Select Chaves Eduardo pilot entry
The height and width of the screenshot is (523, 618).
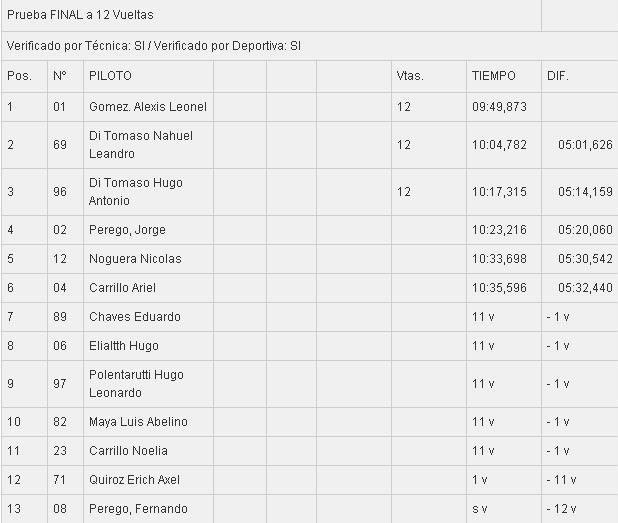pos(135,316)
